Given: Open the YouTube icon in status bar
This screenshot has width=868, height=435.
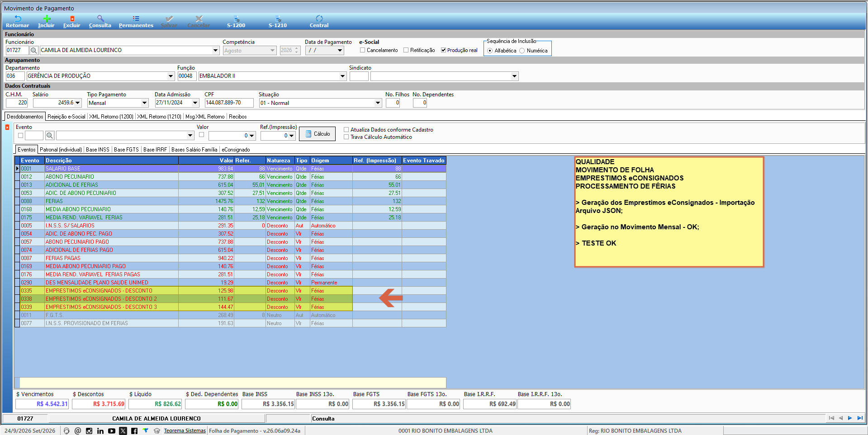Looking at the screenshot, I should 112,431.
